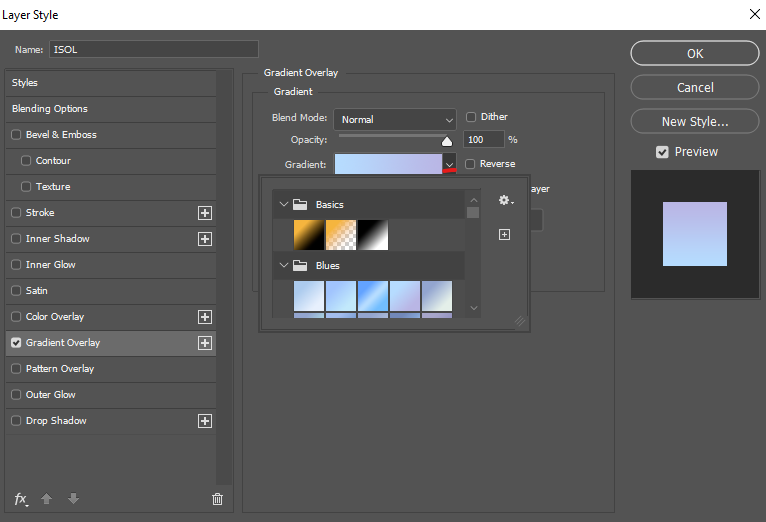Click the create new gradient plus icon

(x=504, y=235)
